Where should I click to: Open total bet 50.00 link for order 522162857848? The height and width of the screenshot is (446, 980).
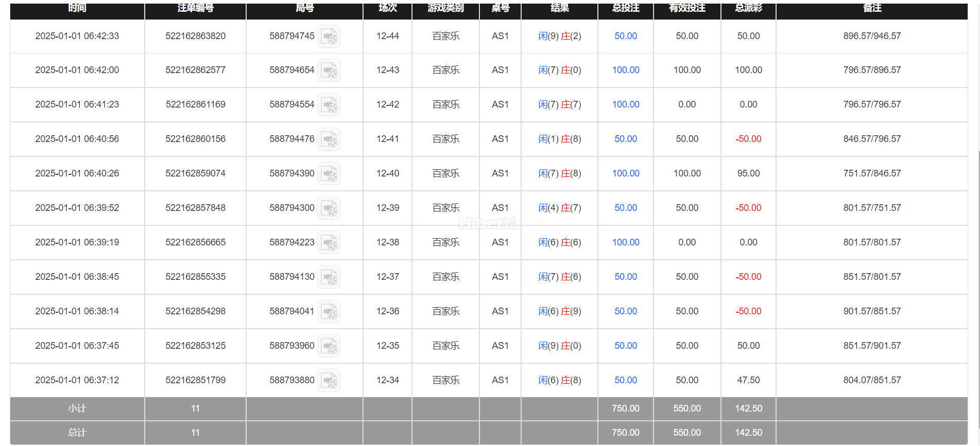click(x=626, y=208)
